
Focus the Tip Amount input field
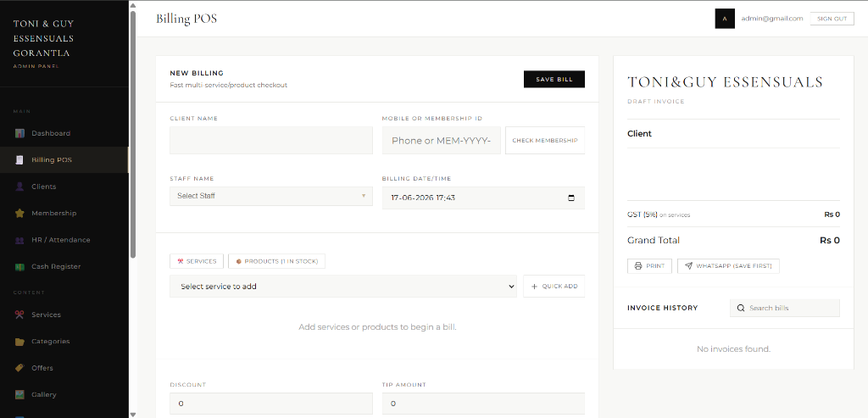483,404
